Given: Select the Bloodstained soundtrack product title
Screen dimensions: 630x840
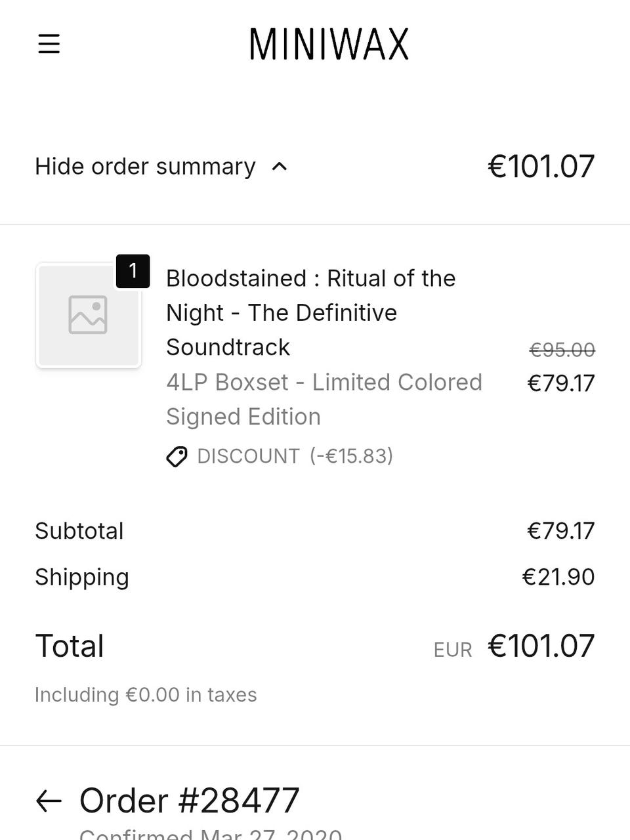Looking at the screenshot, I should pyautogui.click(x=310, y=312).
